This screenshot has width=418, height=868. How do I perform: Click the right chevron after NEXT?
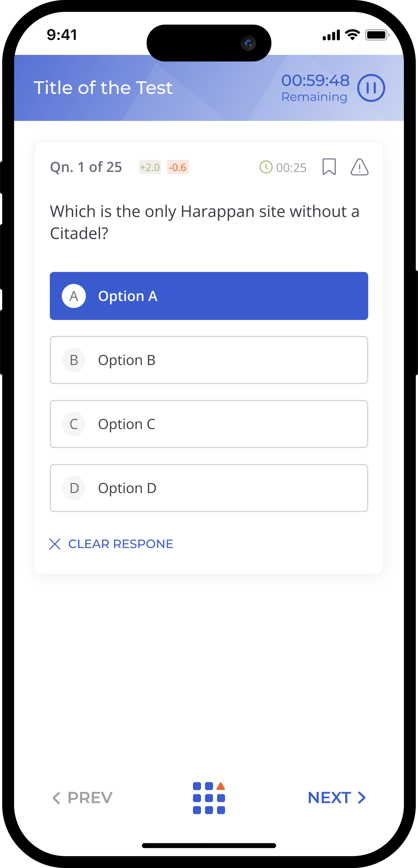[x=362, y=798]
